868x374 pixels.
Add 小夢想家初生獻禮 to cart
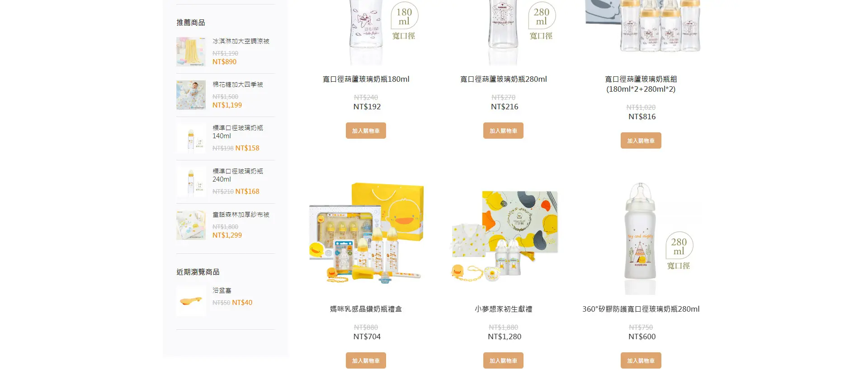[x=503, y=360]
